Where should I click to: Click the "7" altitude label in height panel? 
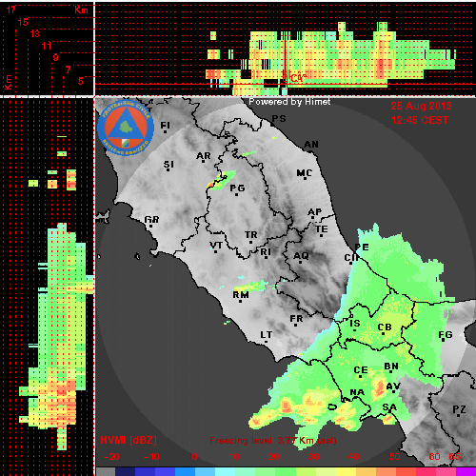(x=68, y=69)
